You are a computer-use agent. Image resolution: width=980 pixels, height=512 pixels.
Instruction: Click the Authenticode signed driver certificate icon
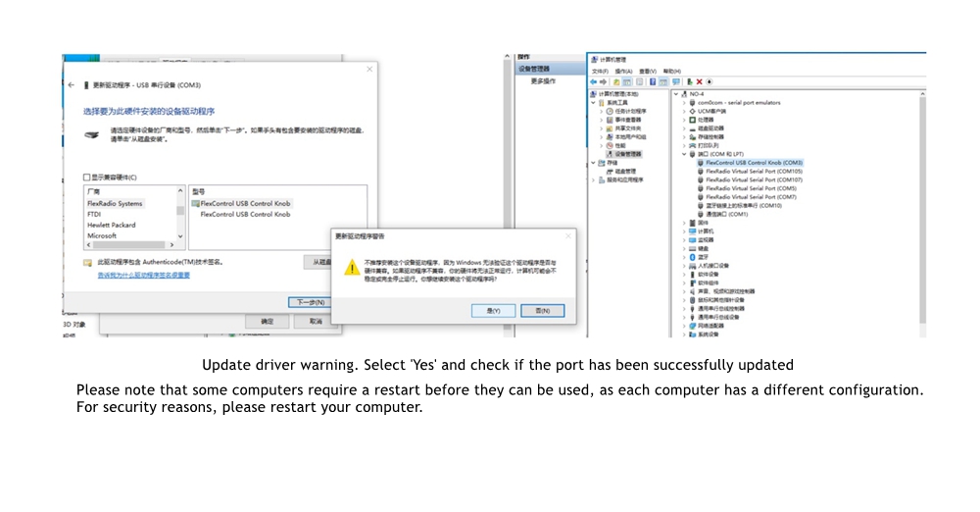point(88,263)
